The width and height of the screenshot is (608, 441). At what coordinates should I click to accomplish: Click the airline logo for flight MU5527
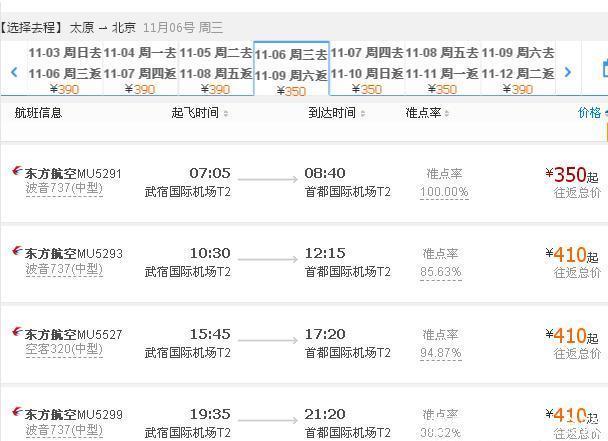click(x=15, y=334)
